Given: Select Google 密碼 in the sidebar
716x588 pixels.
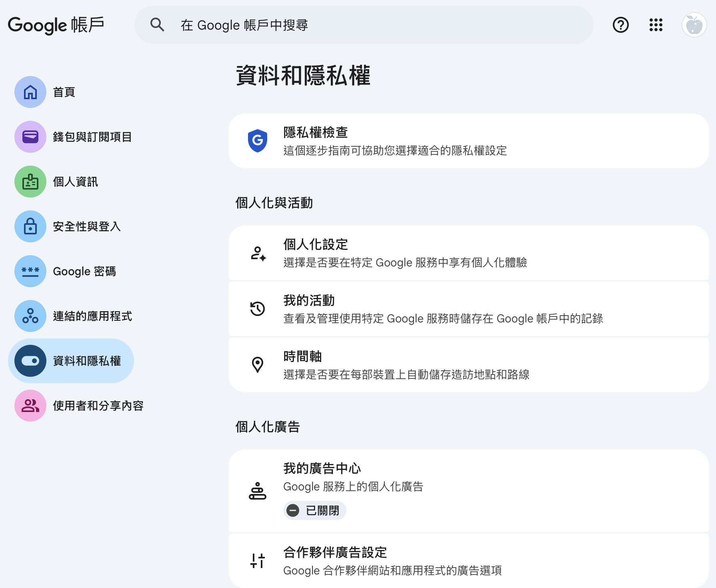Looking at the screenshot, I should pos(84,271).
